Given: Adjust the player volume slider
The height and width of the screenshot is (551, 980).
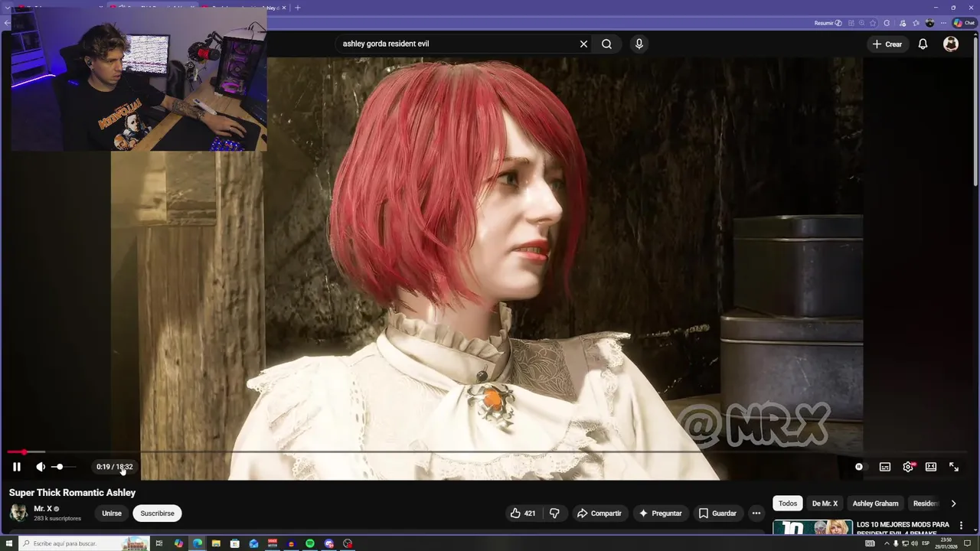Looking at the screenshot, I should click(63, 467).
